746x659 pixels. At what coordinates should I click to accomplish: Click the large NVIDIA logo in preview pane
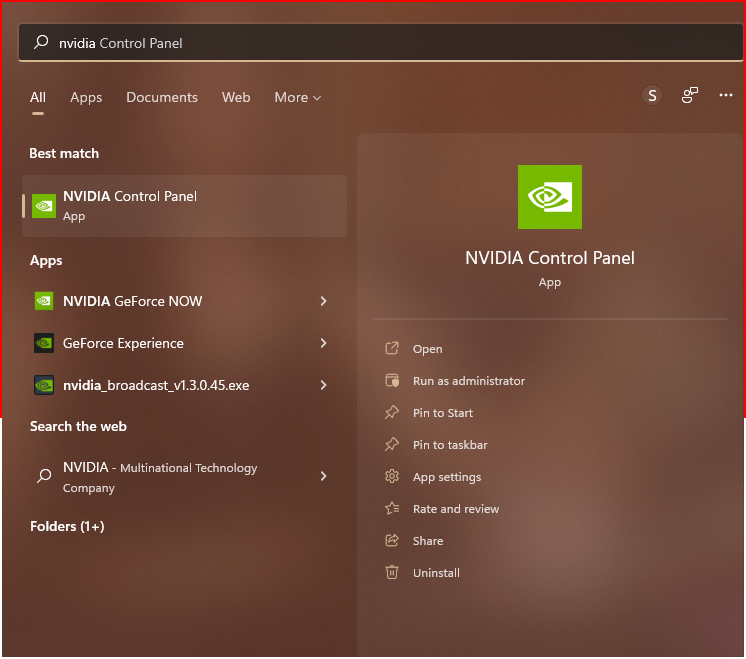[x=550, y=197]
